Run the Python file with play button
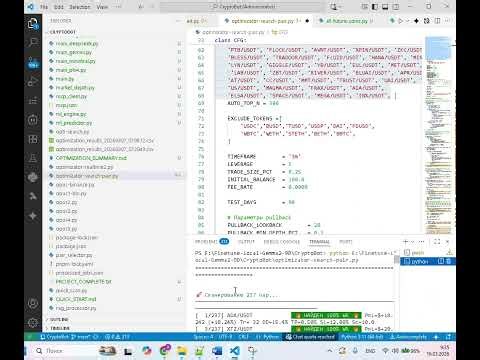Viewport: 480px width, 360px height. (x=401, y=21)
